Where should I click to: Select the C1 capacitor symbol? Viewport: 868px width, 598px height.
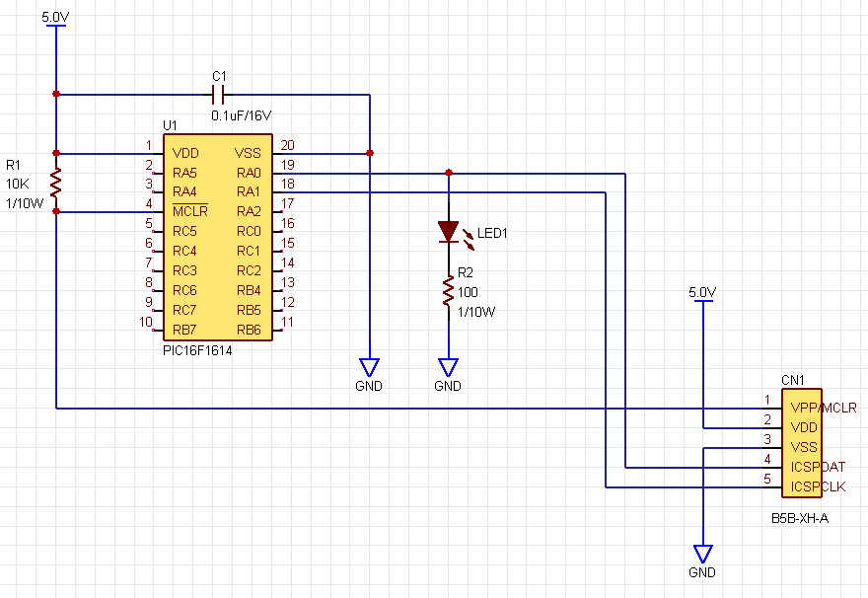[219, 95]
